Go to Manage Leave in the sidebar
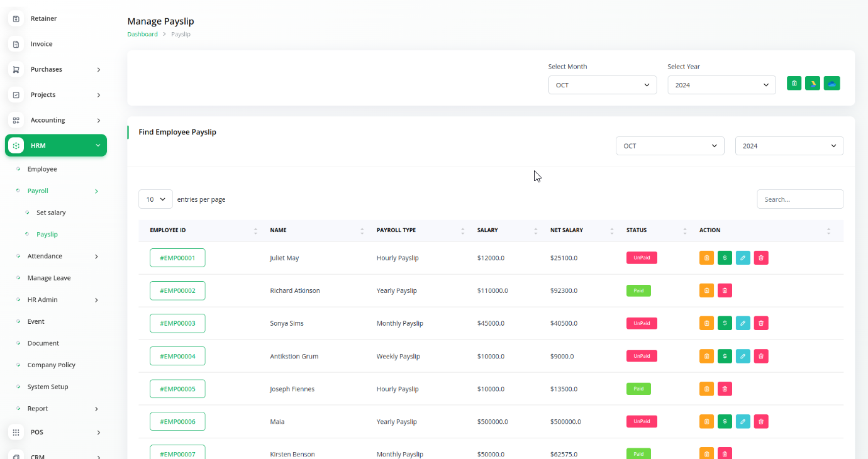 click(49, 278)
